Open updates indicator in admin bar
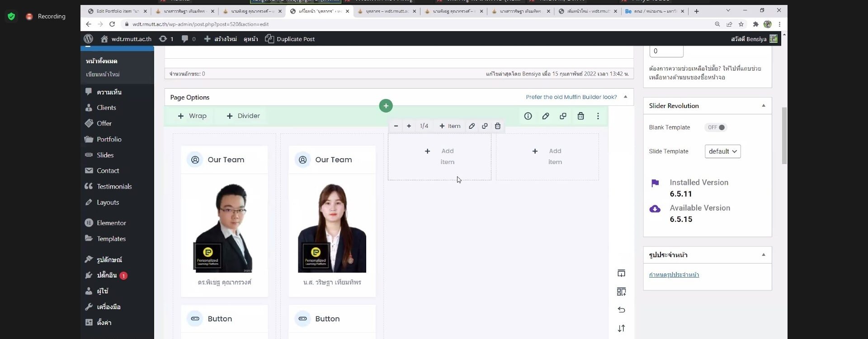The height and width of the screenshot is (339, 868). pyautogui.click(x=166, y=39)
